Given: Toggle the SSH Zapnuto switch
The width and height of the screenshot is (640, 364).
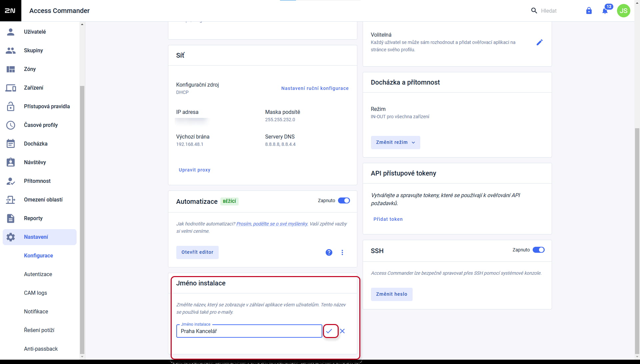Looking at the screenshot, I should click(x=539, y=250).
